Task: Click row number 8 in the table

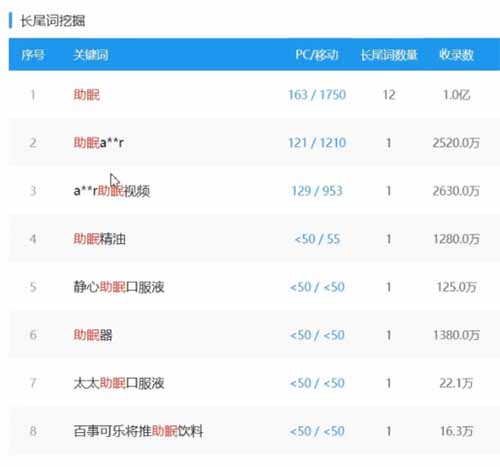Action: pyautogui.click(x=33, y=431)
